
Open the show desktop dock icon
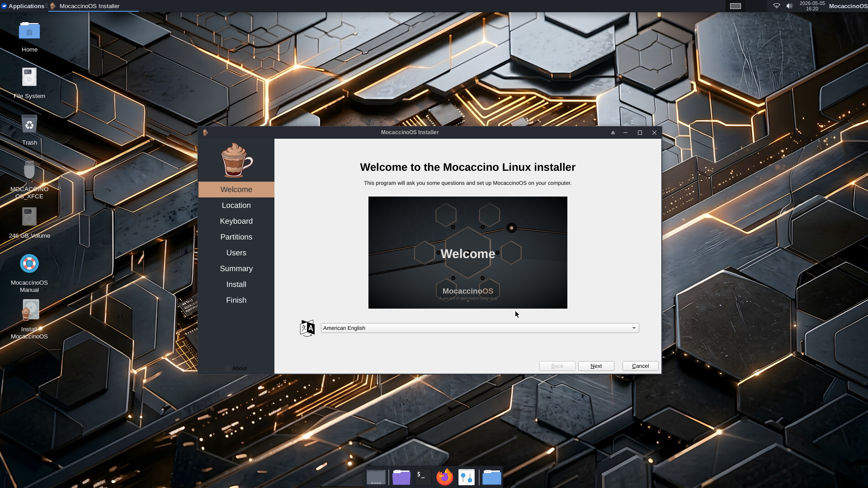click(376, 477)
